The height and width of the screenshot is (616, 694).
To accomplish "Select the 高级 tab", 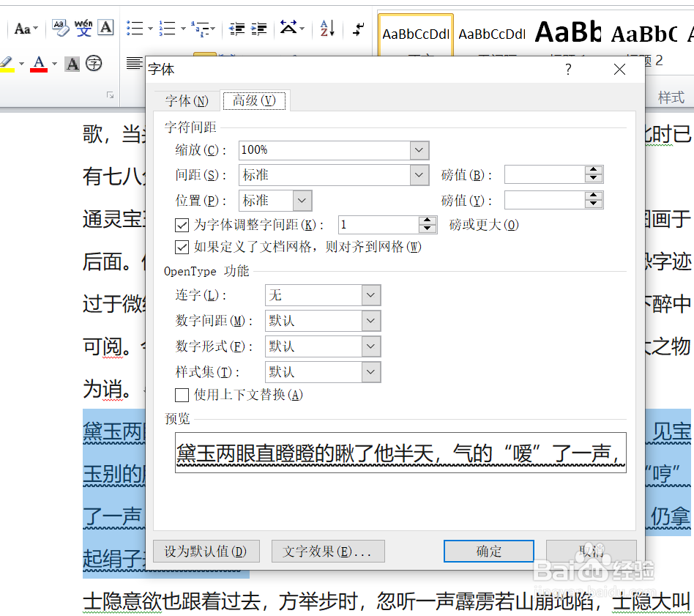I will click(x=255, y=100).
